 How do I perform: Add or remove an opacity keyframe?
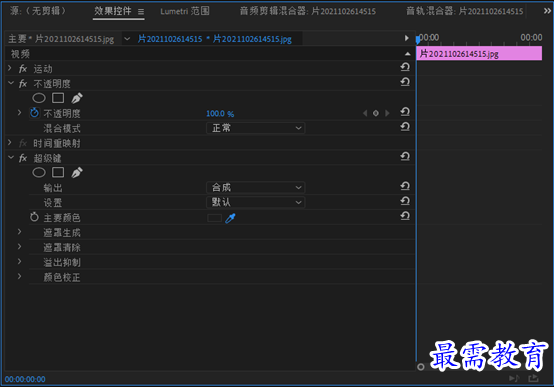click(376, 113)
